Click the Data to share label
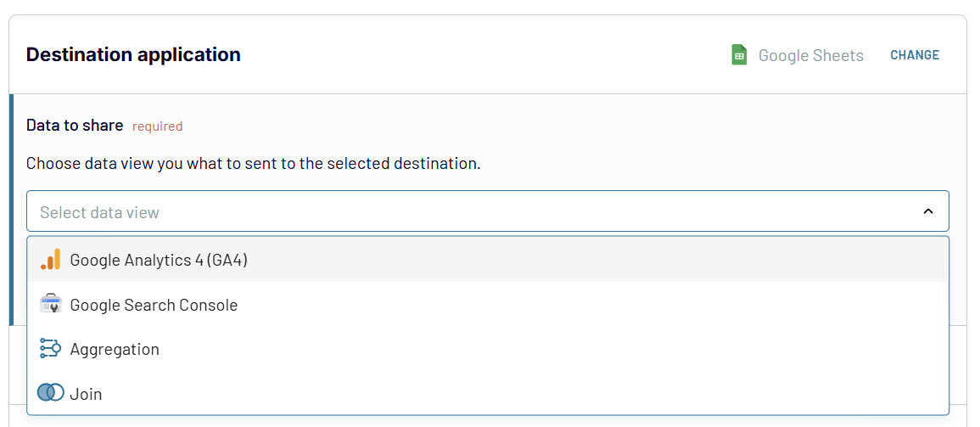The width and height of the screenshot is (980, 427). (75, 126)
